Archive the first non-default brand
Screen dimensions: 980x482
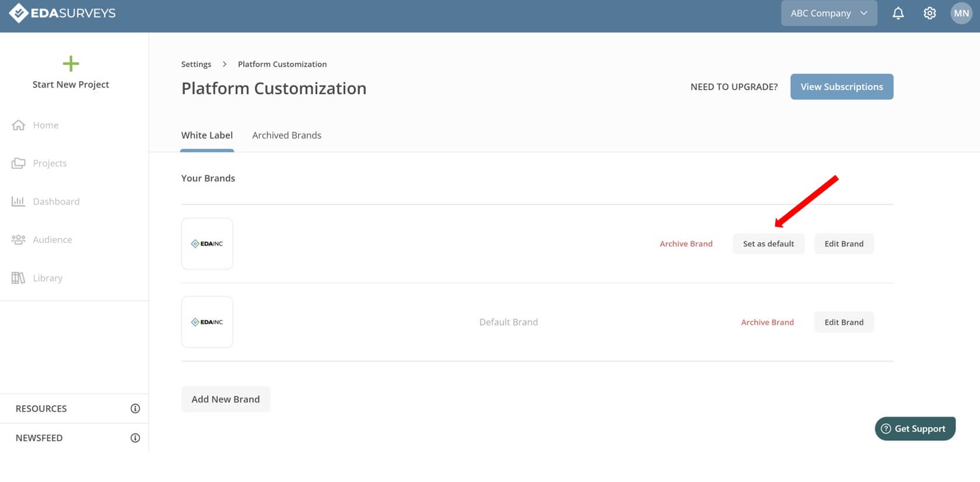tap(686, 244)
